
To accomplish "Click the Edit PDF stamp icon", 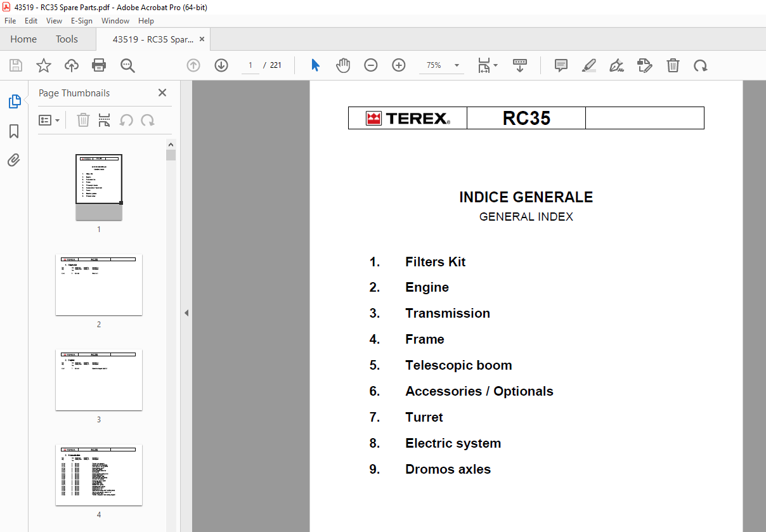I will (645, 65).
